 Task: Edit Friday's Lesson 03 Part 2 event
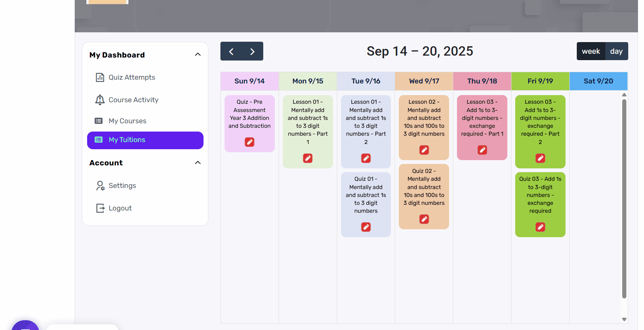[540, 158]
